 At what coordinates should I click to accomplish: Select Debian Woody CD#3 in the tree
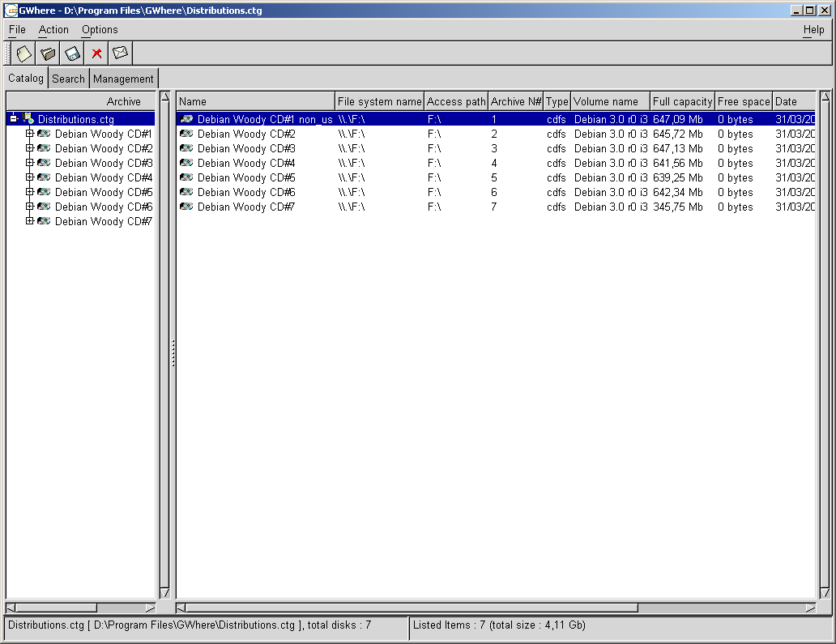[104, 163]
